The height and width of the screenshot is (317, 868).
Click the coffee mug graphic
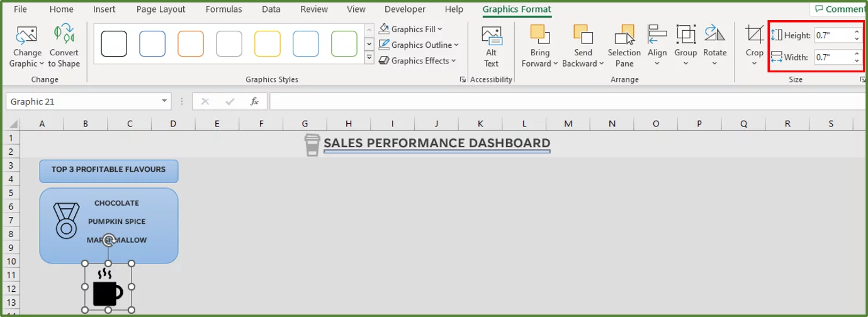click(108, 288)
